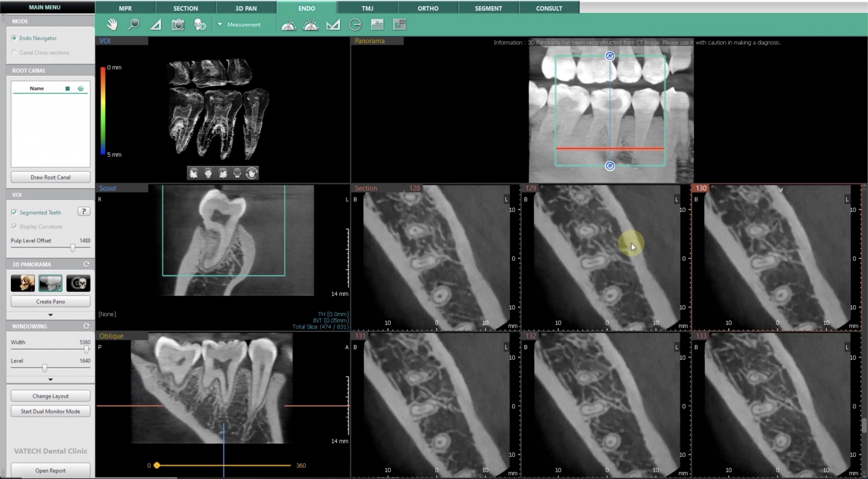Screen dimensions: 868x479
Task: Click the oblique rotation angle slider handle
Action: pos(157,465)
